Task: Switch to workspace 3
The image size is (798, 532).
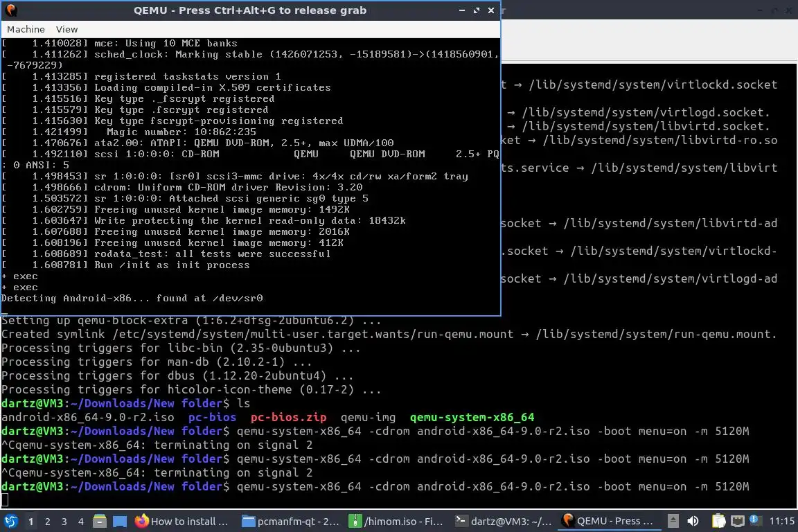Action: coord(64,522)
